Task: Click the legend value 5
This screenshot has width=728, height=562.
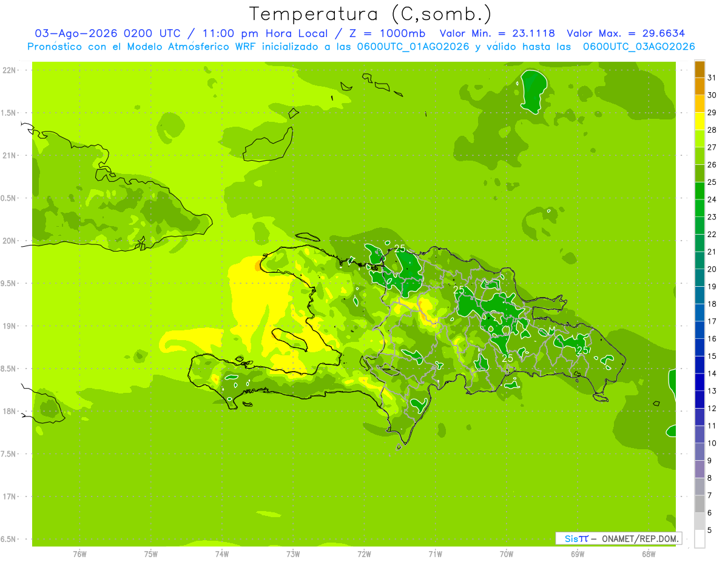Action: (710, 530)
